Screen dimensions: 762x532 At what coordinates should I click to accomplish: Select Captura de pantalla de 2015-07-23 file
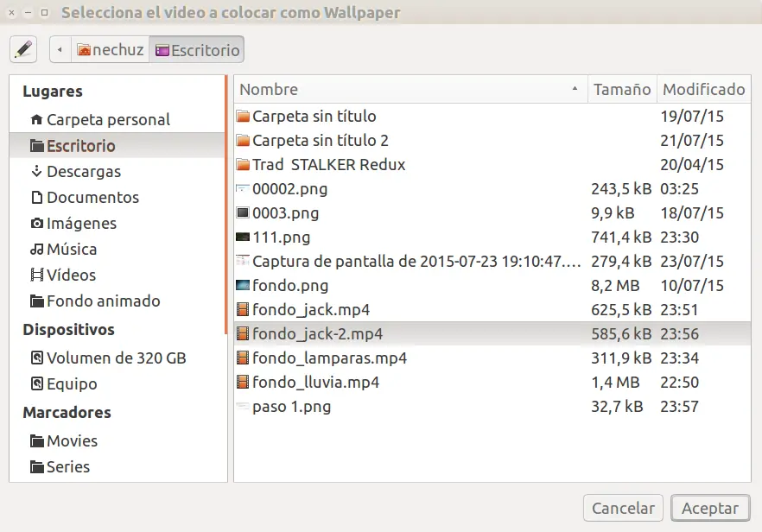416,262
